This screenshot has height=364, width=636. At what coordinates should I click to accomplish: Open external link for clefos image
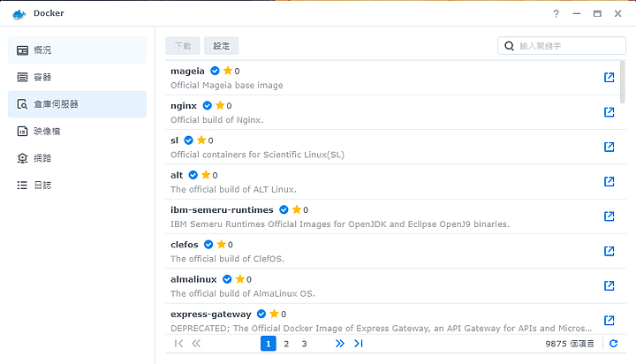click(609, 251)
